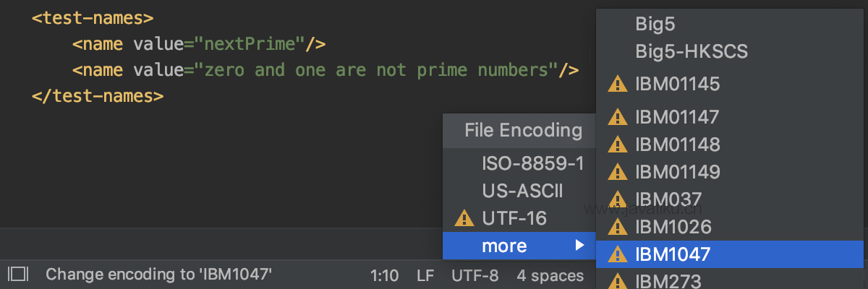The height and width of the screenshot is (289, 868).
Task: Open UTF-8 encoding selector in status bar
Action: coord(475,275)
